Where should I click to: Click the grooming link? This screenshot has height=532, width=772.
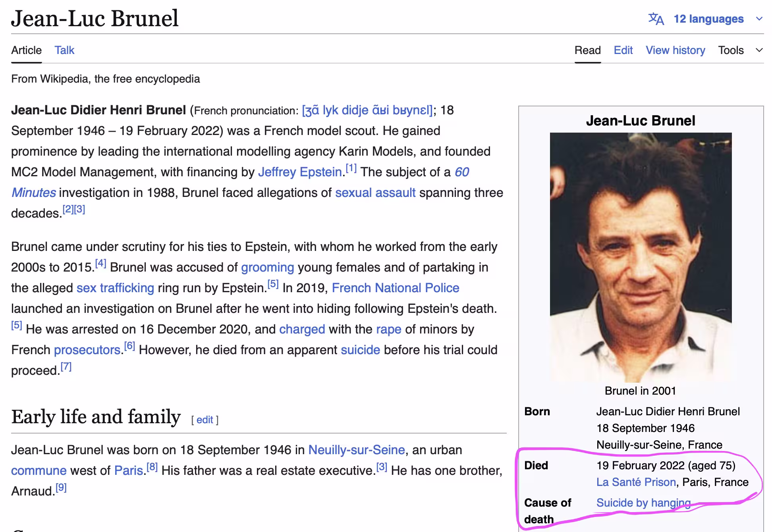point(267,267)
